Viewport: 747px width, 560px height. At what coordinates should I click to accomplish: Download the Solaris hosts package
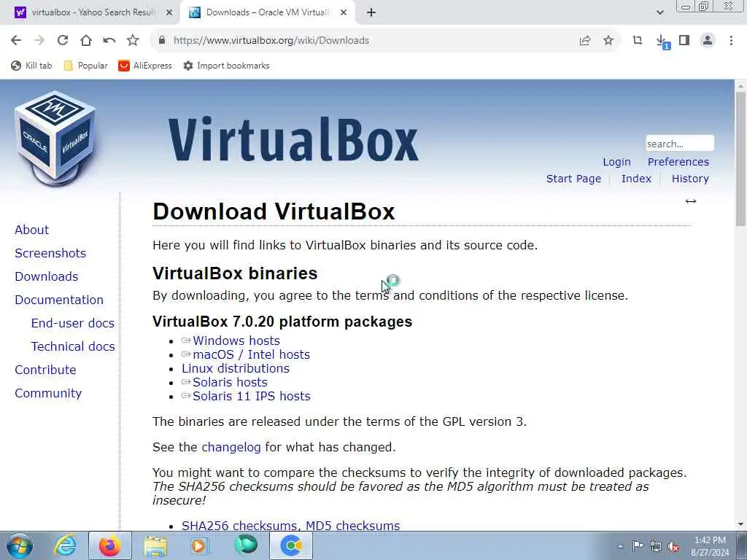[230, 382]
